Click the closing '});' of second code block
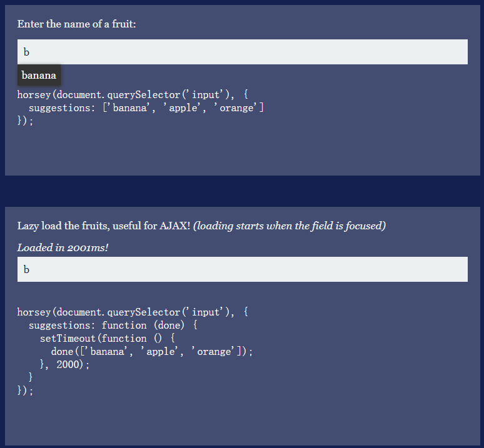Screen dimensions: 484x448 point(25,391)
